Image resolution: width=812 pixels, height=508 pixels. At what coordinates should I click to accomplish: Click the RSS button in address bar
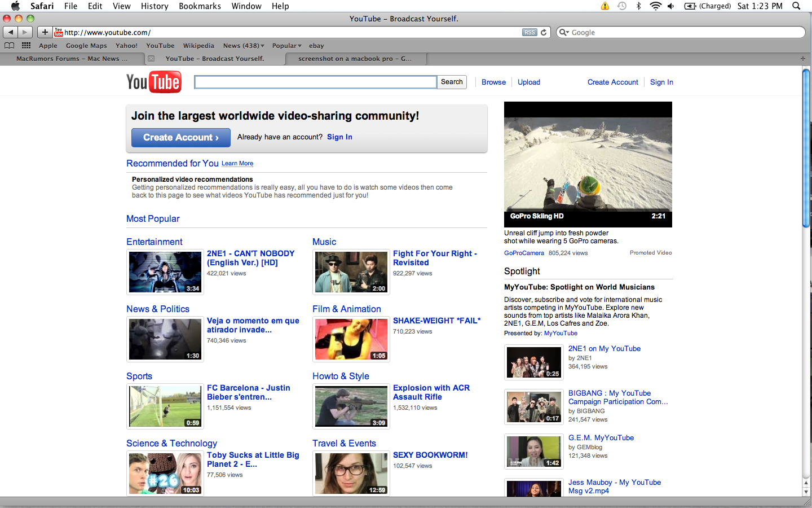[x=529, y=32]
